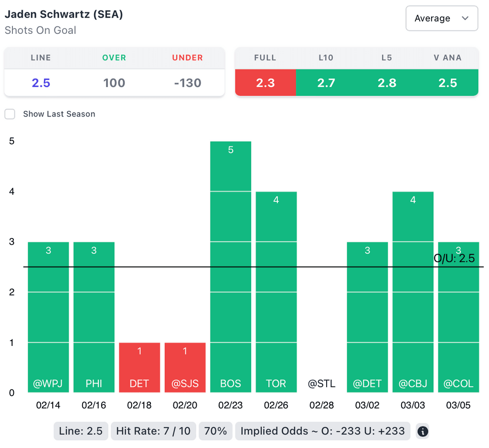Click the TOR bar on 02/26
The width and height of the screenshot is (489, 448).
276,292
